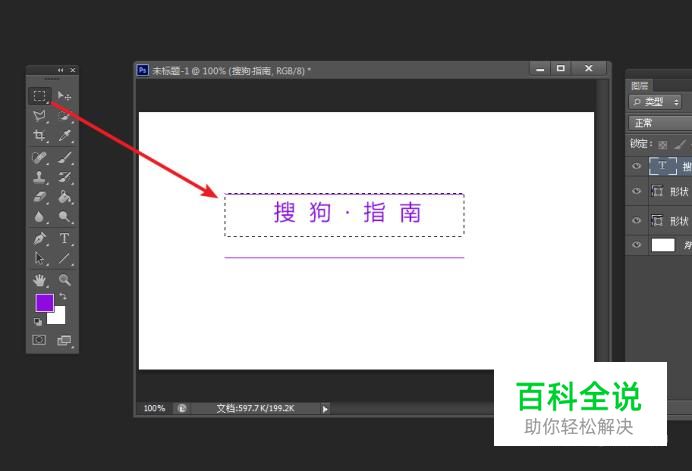Toggle lock image pixels brush icon
The width and height of the screenshot is (692, 471).
[x=681, y=144]
